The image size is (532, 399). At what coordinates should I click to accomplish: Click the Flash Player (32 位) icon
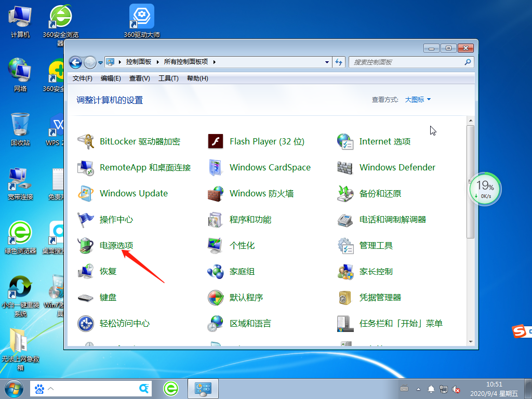216,141
